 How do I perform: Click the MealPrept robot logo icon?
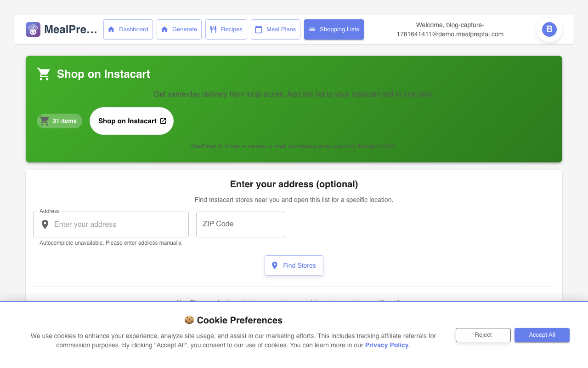tap(33, 29)
